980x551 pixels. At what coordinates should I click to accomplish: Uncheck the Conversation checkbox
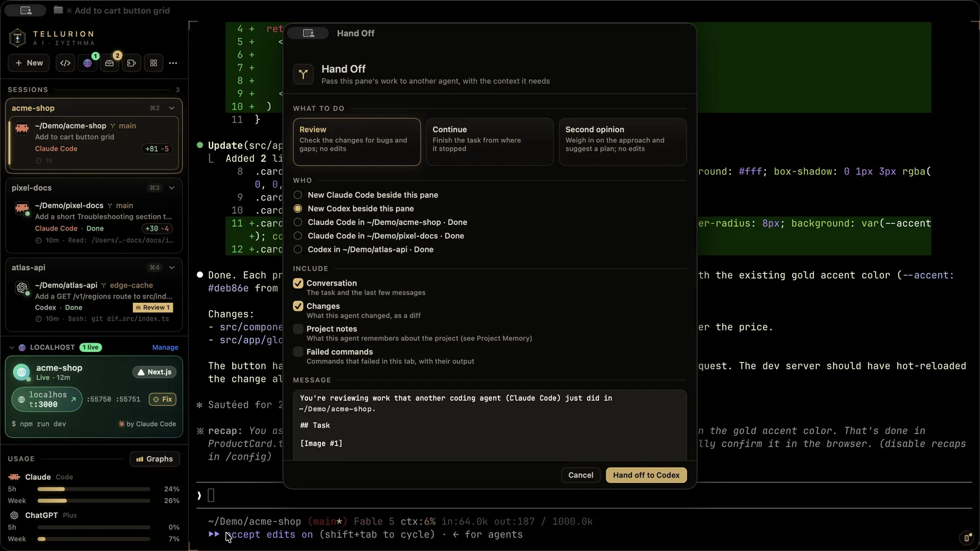298,283
